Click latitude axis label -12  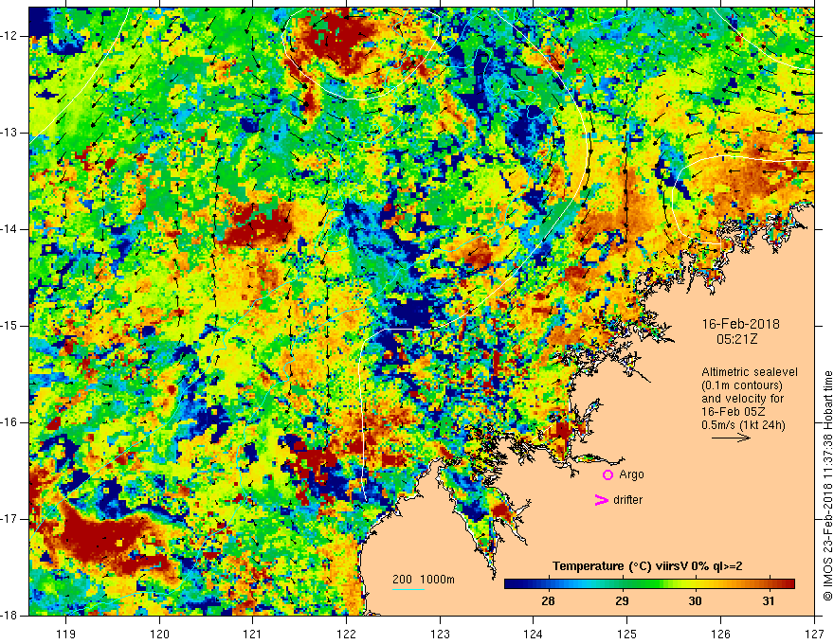coord(9,36)
